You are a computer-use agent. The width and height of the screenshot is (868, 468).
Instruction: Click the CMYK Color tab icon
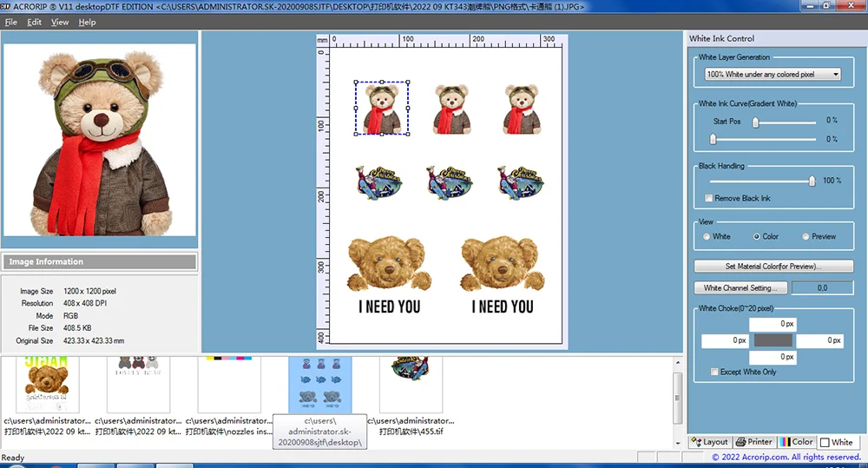click(x=785, y=442)
